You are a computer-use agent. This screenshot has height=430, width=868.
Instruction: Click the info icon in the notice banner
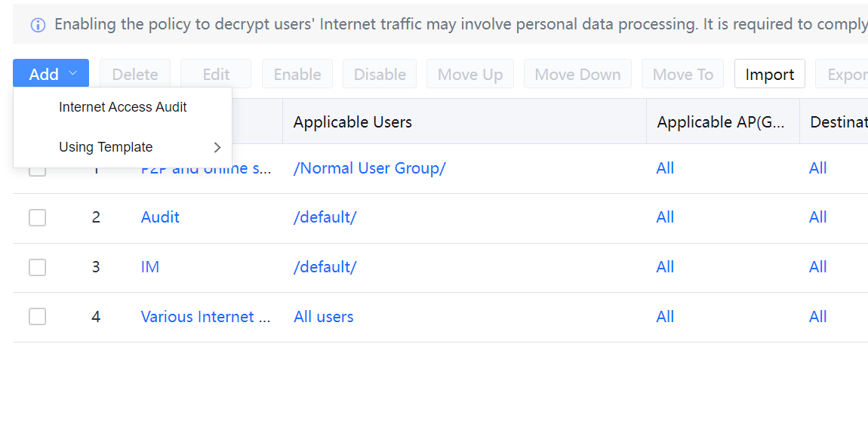(38, 25)
